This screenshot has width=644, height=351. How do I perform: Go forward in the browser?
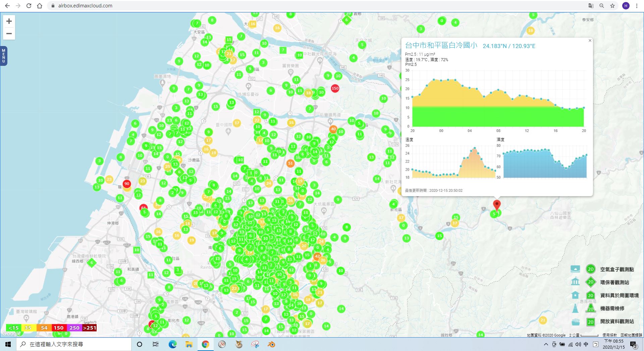[x=18, y=6]
